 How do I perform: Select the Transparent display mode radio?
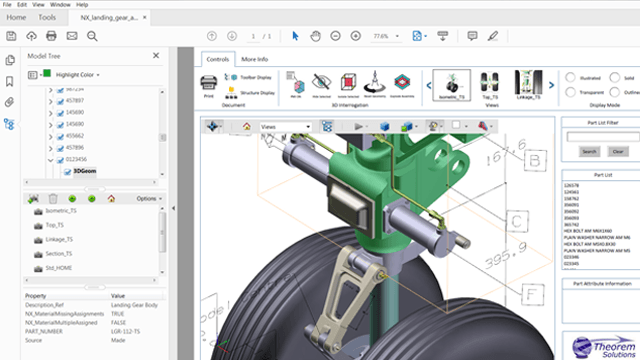570,92
